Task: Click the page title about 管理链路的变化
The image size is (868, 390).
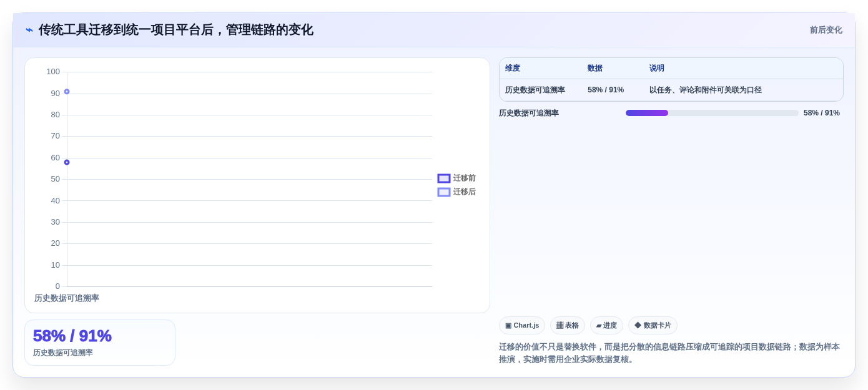Action: [x=176, y=30]
